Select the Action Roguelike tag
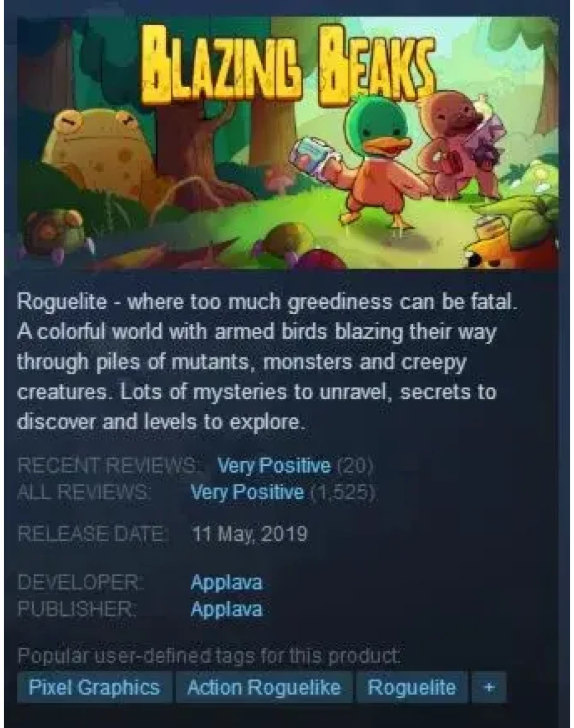The height and width of the screenshot is (728, 574). click(x=264, y=686)
